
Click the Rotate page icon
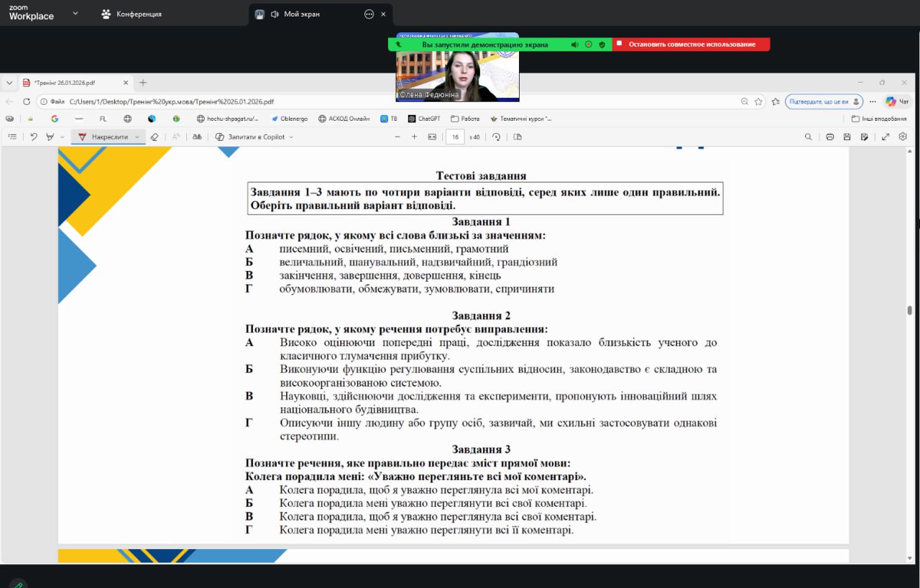click(x=496, y=137)
